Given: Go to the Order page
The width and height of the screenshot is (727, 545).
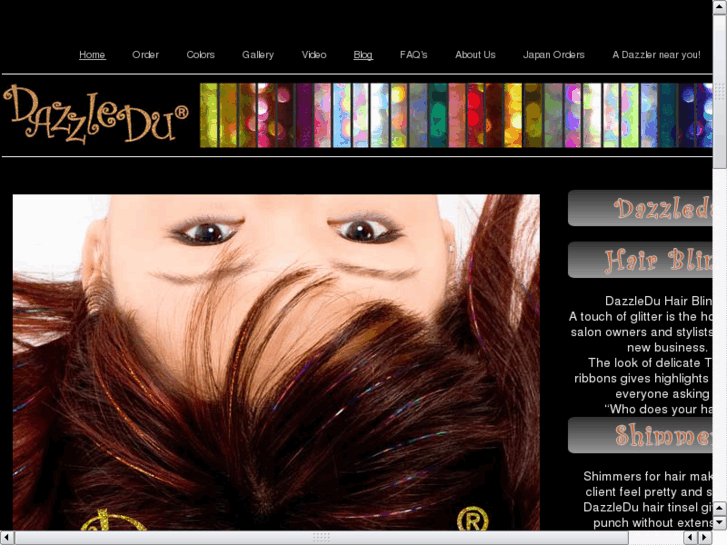Looking at the screenshot, I should tap(145, 55).
